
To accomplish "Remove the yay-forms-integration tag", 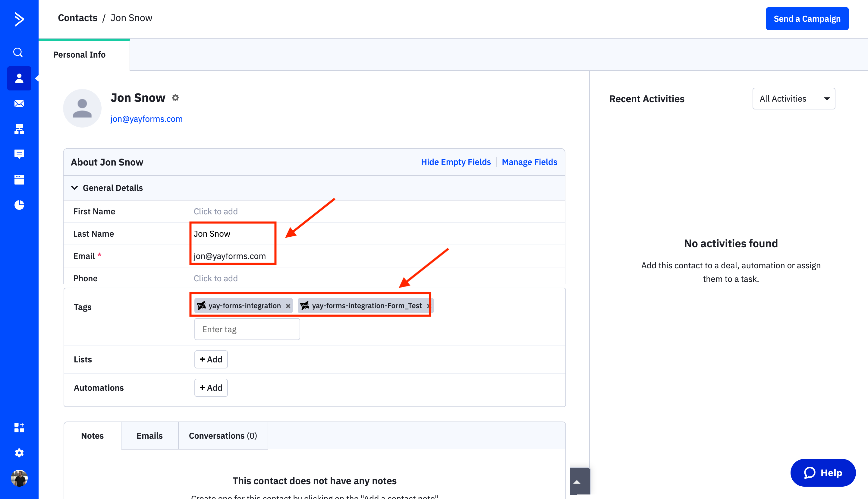I will tap(288, 306).
